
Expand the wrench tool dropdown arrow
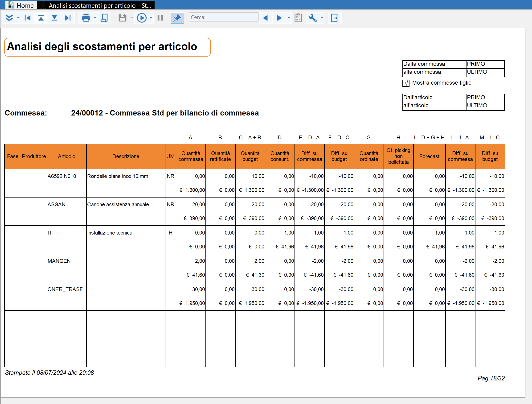click(x=322, y=18)
